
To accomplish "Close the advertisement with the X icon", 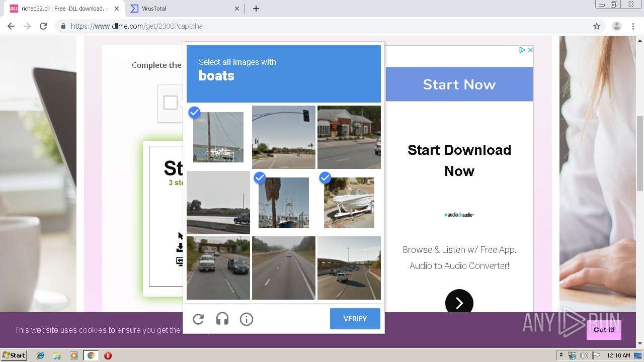I will click(530, 50).
